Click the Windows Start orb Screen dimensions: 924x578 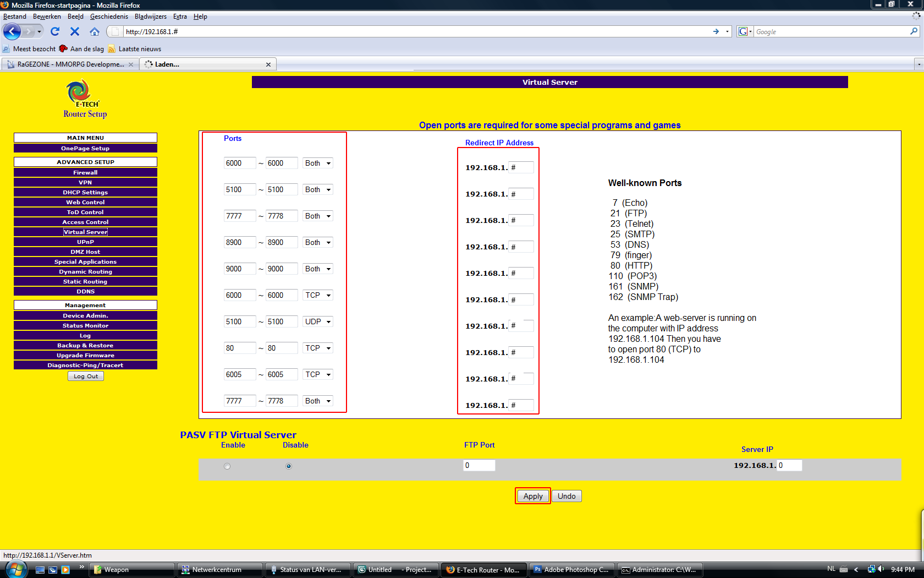coord(15,569)
